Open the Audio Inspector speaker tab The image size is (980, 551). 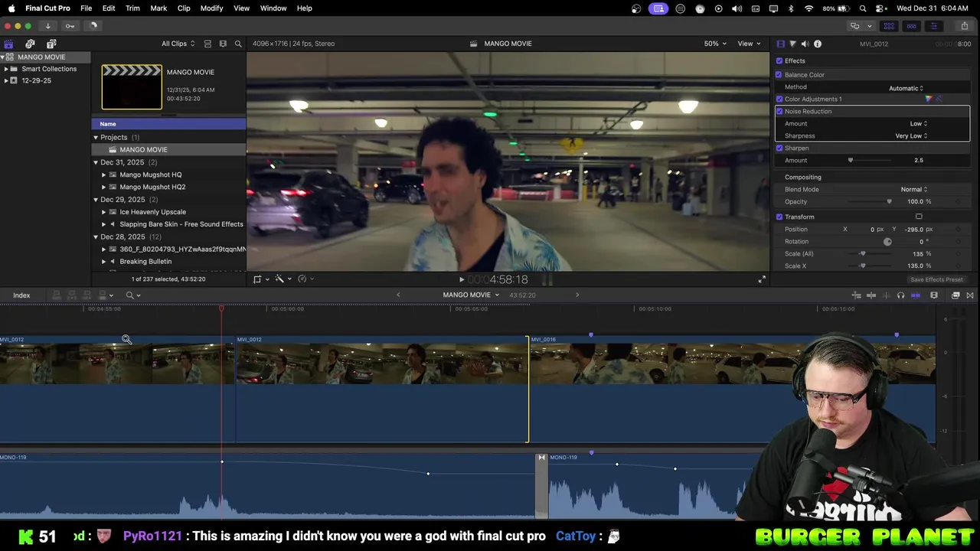click(x=805, y=44)
